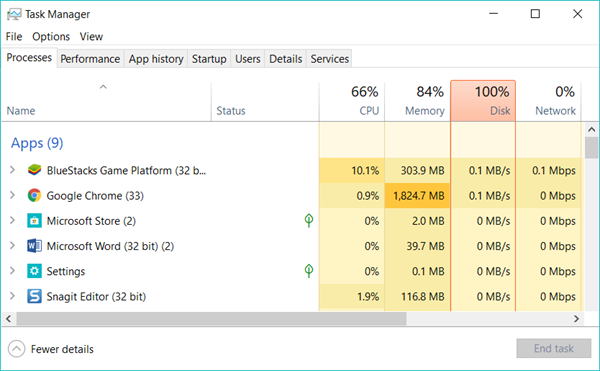Click the vertical scrollbar up arrow

point(592,130)
